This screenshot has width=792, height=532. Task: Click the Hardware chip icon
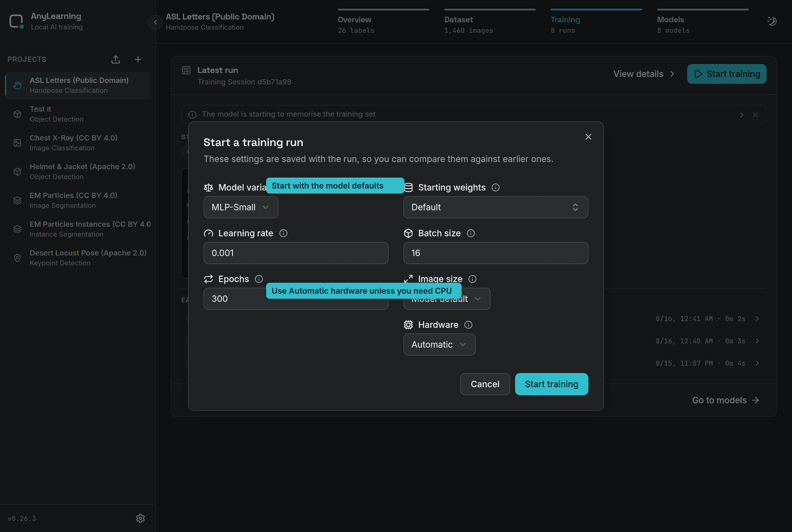click(408, 325)
